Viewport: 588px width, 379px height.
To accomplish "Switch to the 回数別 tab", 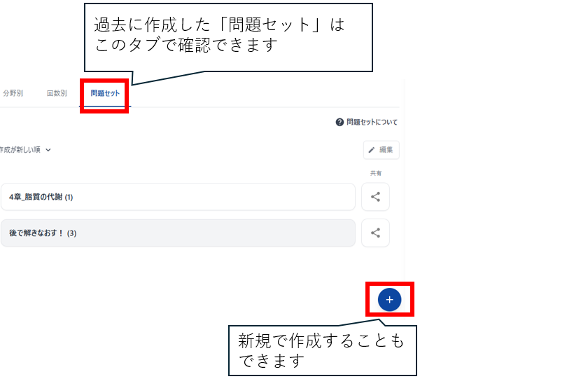I will point(57,93).
